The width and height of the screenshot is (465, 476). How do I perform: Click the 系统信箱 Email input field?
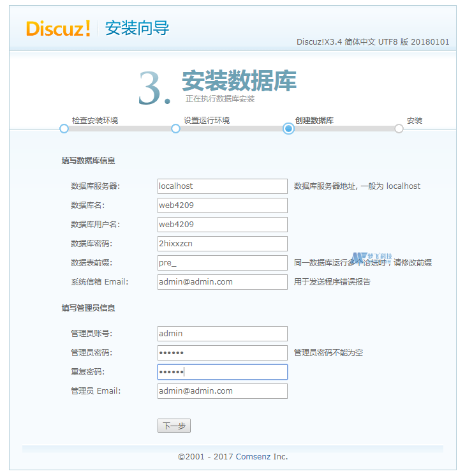click(x=223, y=282)
